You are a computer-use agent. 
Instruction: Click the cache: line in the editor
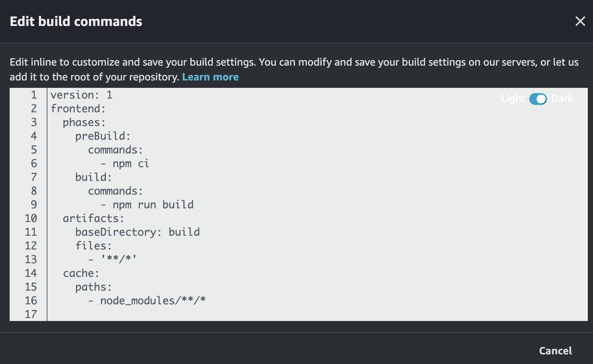click(x=81, y=273)
